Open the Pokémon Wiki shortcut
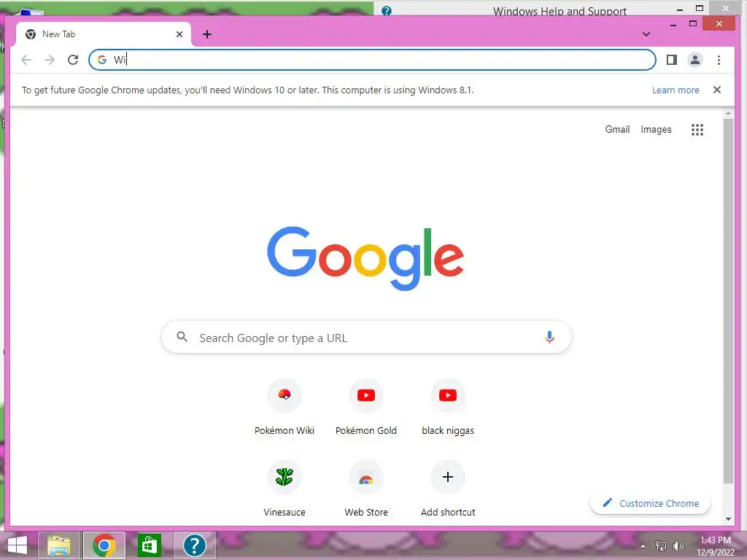The width and height of the screenshot is (747, 560). tap(285, 407)
